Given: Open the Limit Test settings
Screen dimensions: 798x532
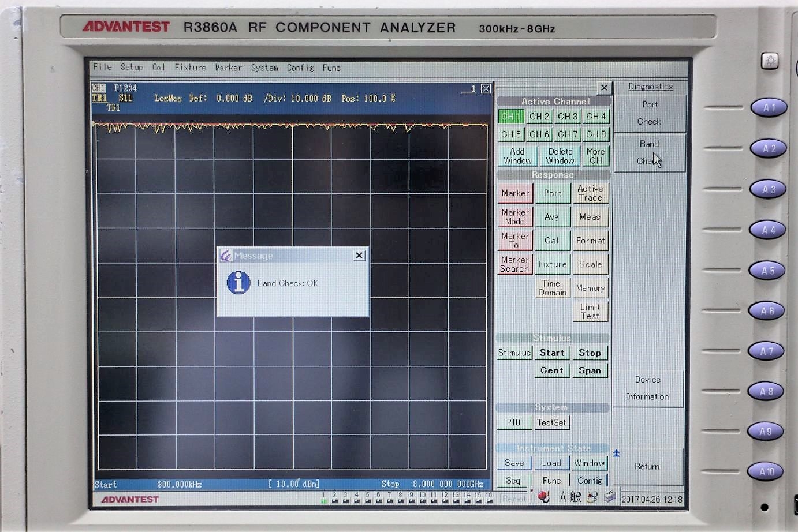Looking at the screenshot, I should tap(590, 312).
